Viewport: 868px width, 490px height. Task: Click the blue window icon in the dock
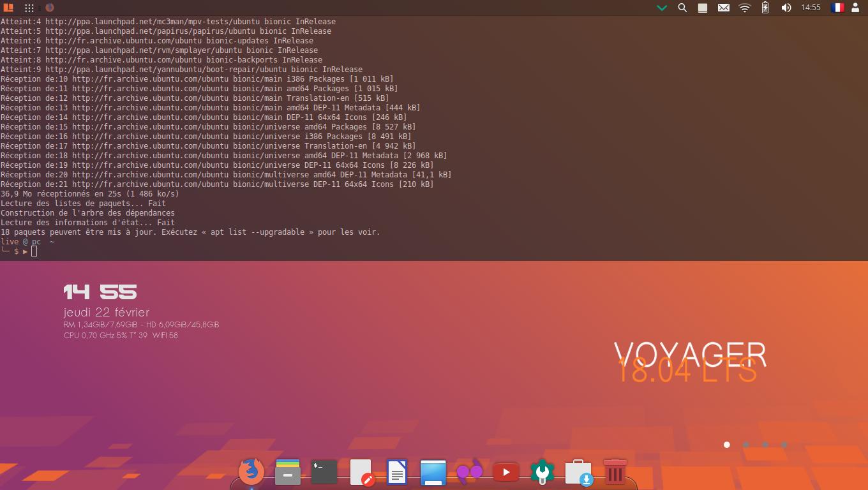[433, 473]
